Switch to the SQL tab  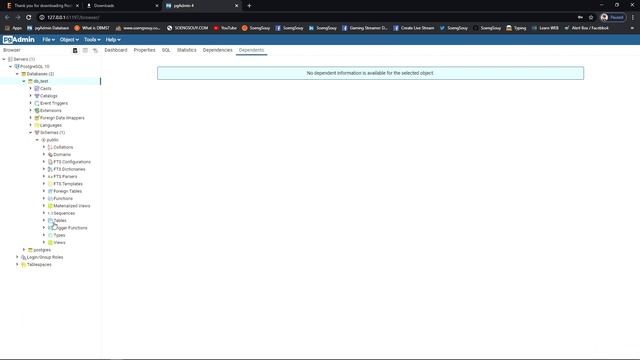click(166, 50)
